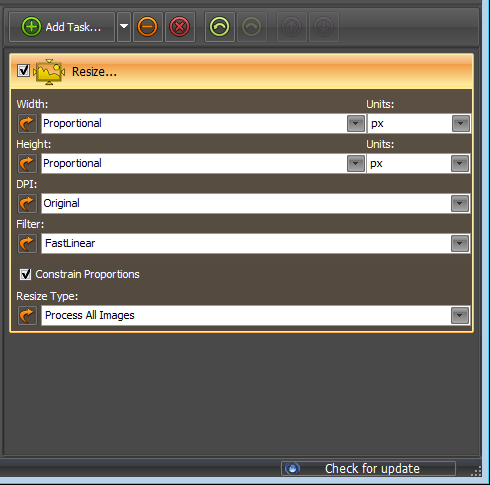The height and width of the screenshot is (485, 490).
Task: Open the Process All Images dropdown
Action: point(460,316)
